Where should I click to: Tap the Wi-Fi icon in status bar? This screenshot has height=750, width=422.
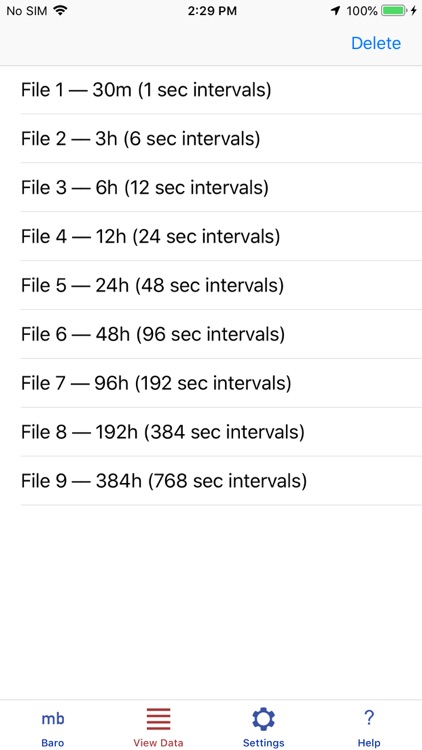[x=60, y=11]
